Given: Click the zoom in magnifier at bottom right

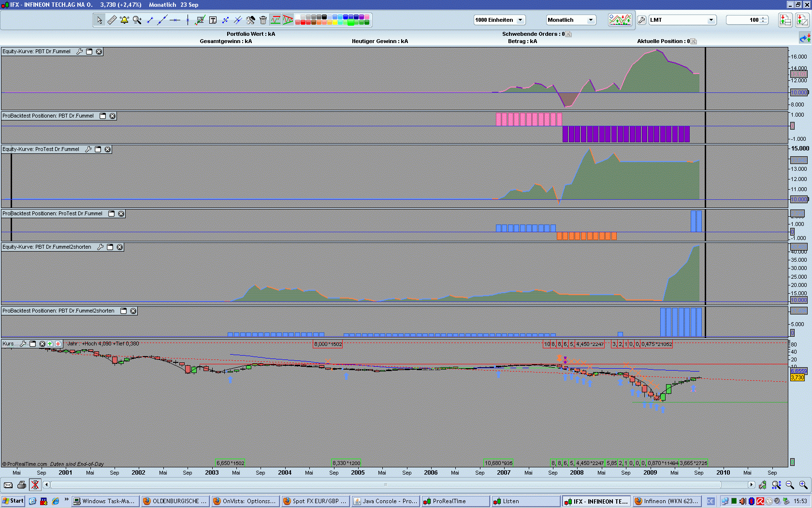Looking at the screenshot, I should (803, 485).
